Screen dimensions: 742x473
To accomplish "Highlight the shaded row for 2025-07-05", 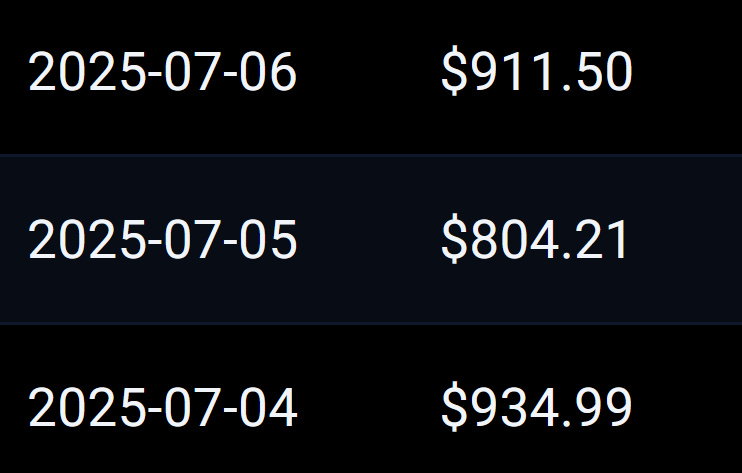I will [x=370, y=240].
